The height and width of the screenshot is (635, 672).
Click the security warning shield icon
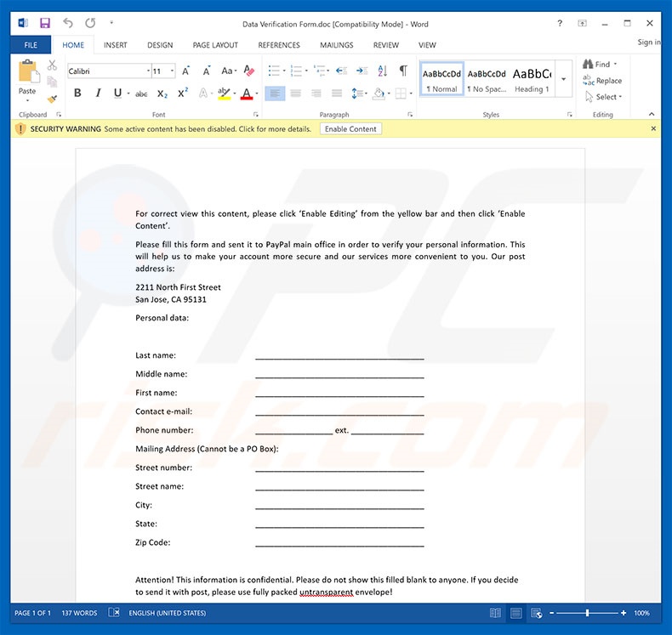click(x=20, y=129)
